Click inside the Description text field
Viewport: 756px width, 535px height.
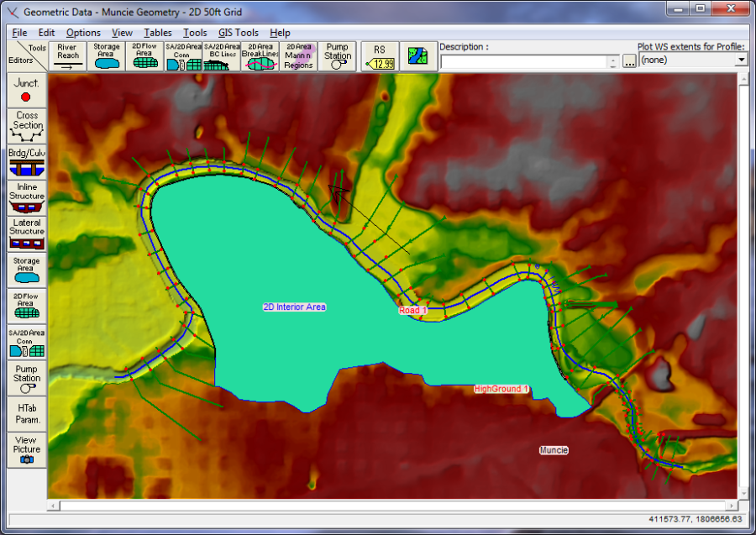pyautogui.click(x=522, y=62)
